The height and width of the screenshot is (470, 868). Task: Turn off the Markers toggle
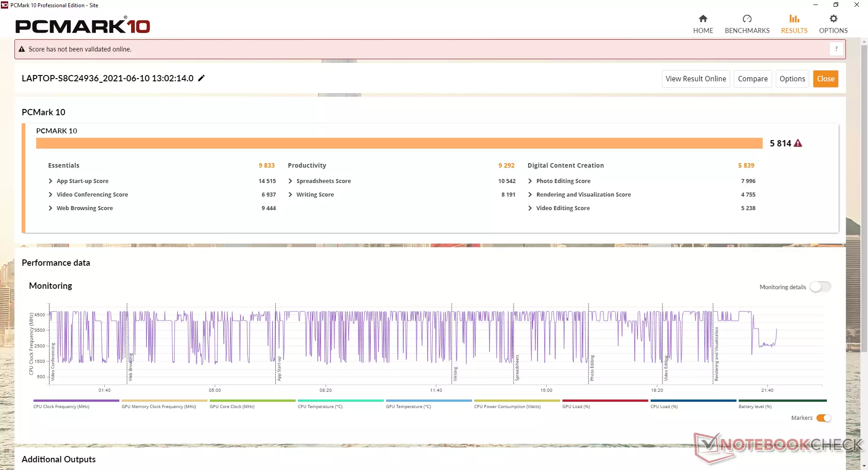point(824,418)
